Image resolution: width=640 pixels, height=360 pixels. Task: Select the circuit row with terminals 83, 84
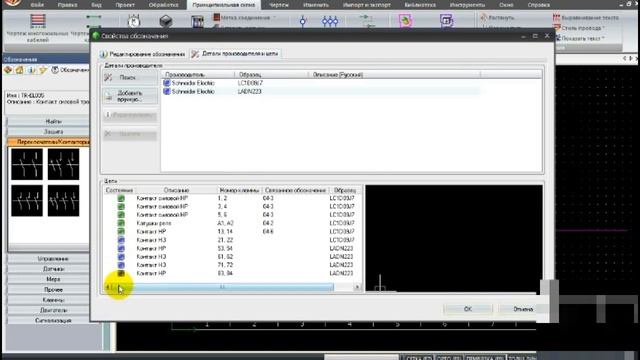click(x=232, y=273)
